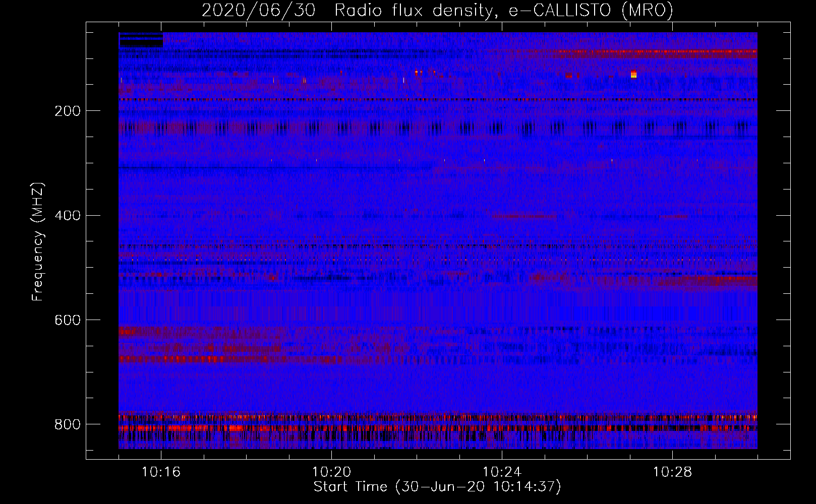Viewport: 816px width, 504px height.
Task: Click the '10:28' time tick label
Action: click(x=672, y=472)
